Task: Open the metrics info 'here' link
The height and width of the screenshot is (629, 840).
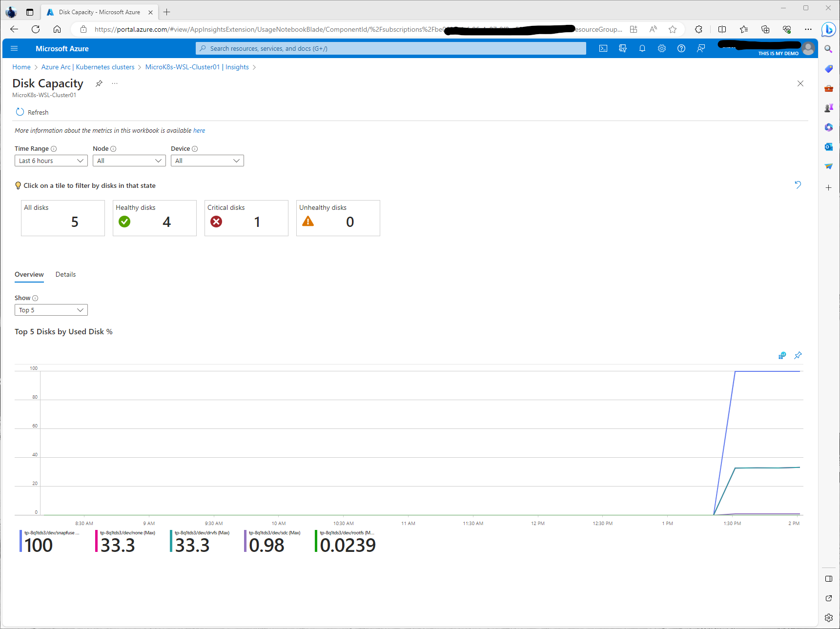Action: (199, 130)
